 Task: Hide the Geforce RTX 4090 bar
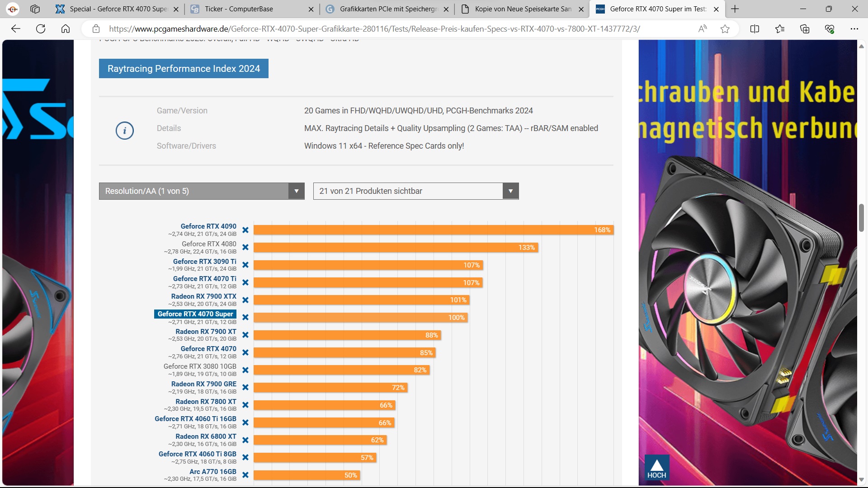[245, 230]
